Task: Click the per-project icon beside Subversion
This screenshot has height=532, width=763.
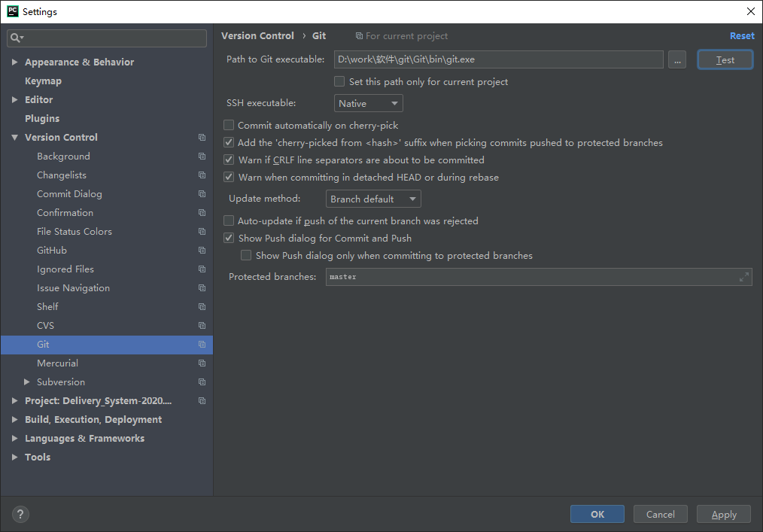Action: point(202,382)
